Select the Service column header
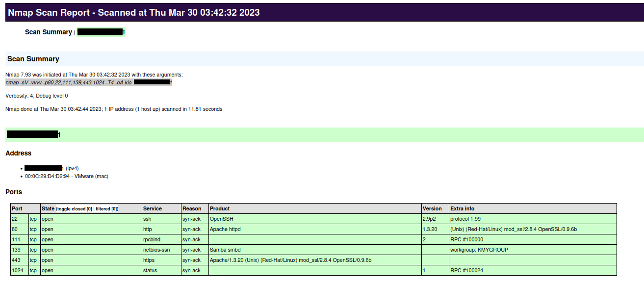Screen dimensions: 644x284 click(x=152, y=208)
